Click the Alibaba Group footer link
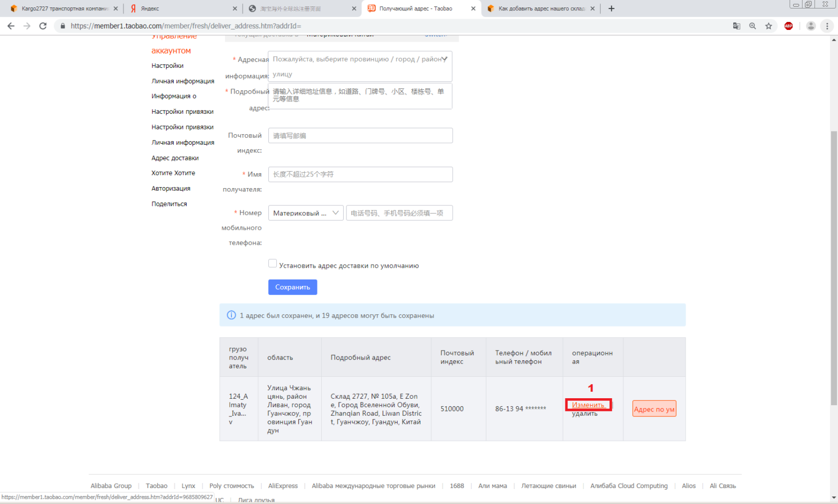This screenshot has width=838, height=504. click(111, 486)
